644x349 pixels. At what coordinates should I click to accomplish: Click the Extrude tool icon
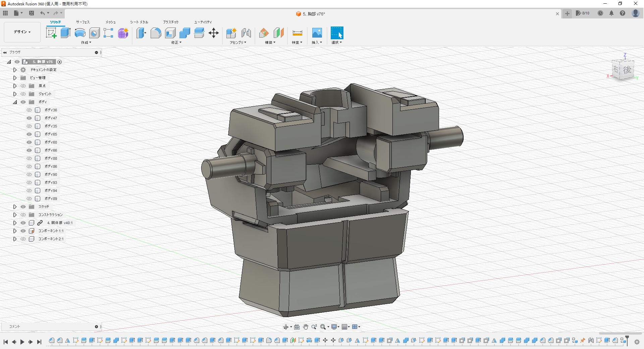coord(65,33)
